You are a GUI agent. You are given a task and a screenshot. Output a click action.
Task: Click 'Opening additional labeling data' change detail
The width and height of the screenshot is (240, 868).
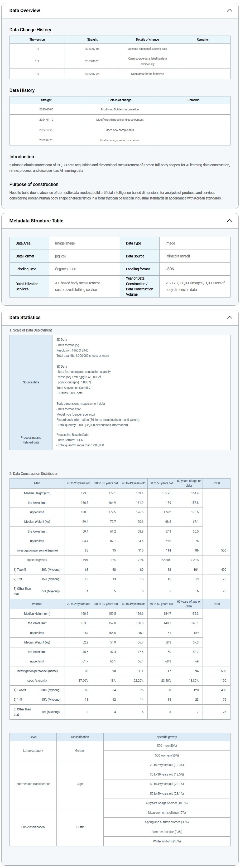pos(147,49)
